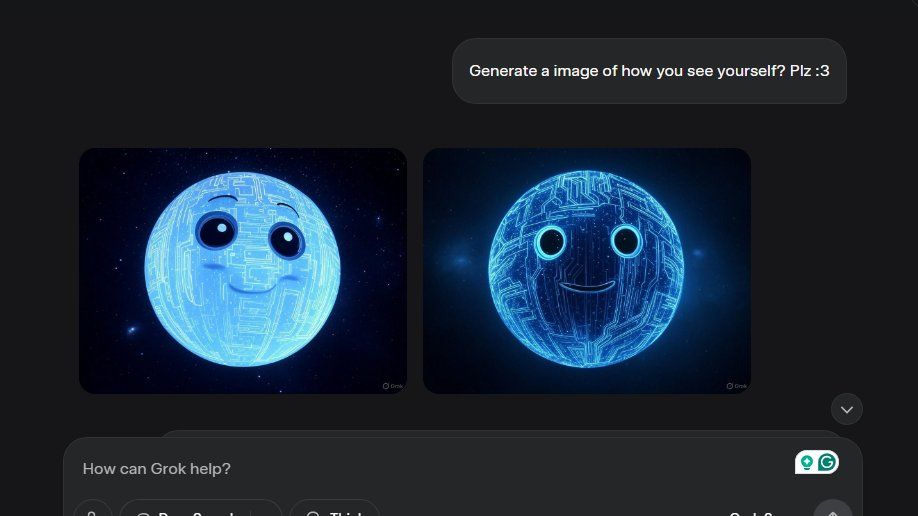This screenshot has width=918, height=516.
Task: Click the DeepSearch magnifier icon
Action: click(x=142, y=514)
